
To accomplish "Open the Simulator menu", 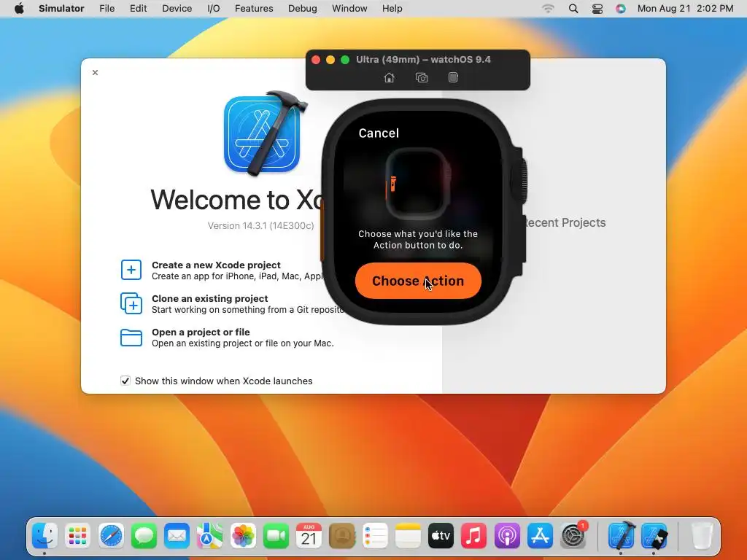I will coord(61,9).
